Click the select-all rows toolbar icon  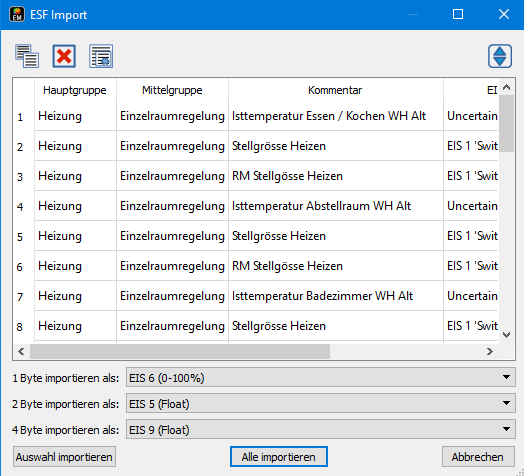(x=27, y=56)
